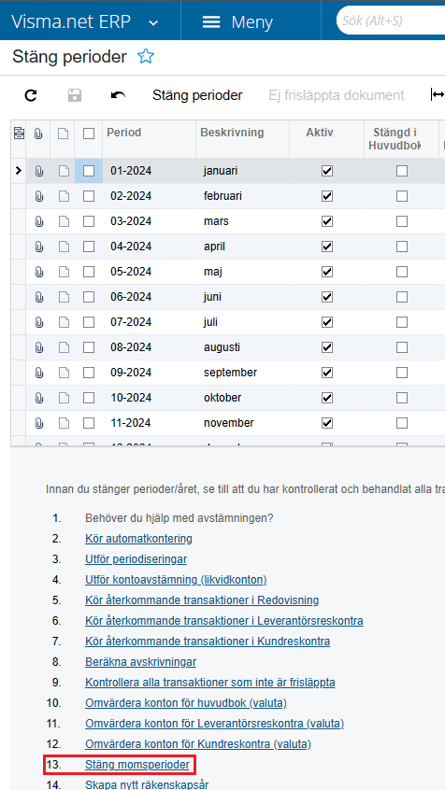Click the fit-to-width columns icon
445x790 pixels.
click(437, 95)
